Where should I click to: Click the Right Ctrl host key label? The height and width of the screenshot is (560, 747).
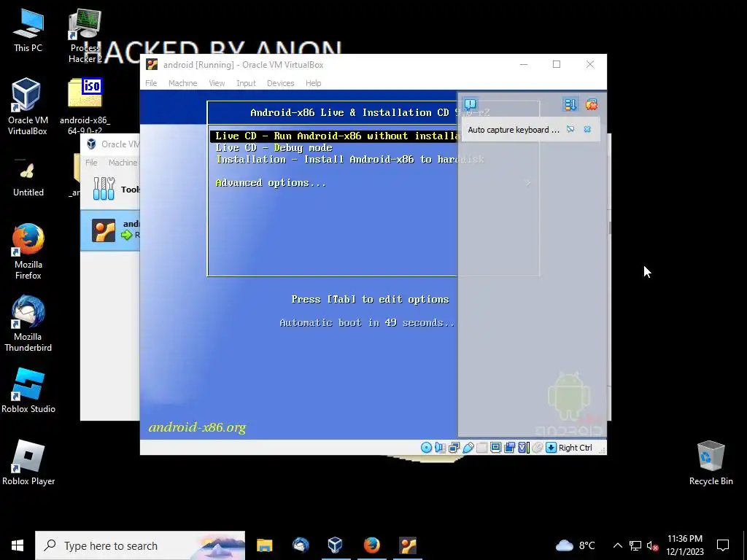(575, 448)
